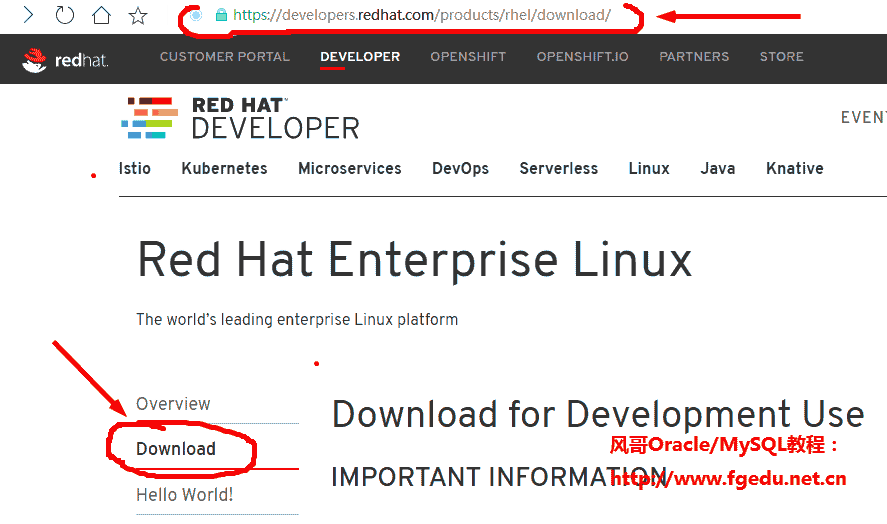Click the Red Hat logo
The image size is (887, 524).
point(65,59)
